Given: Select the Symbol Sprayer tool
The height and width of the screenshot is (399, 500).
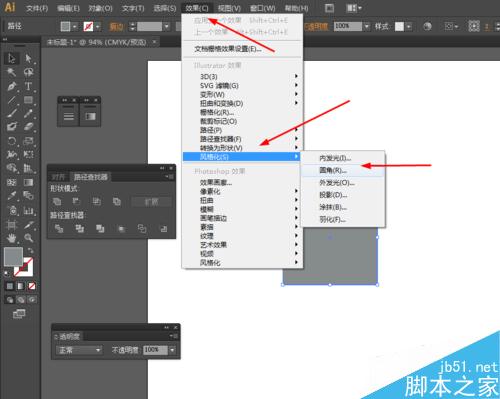Looking at the screenshot, I should pyautogui.click(x=12, y=210).
